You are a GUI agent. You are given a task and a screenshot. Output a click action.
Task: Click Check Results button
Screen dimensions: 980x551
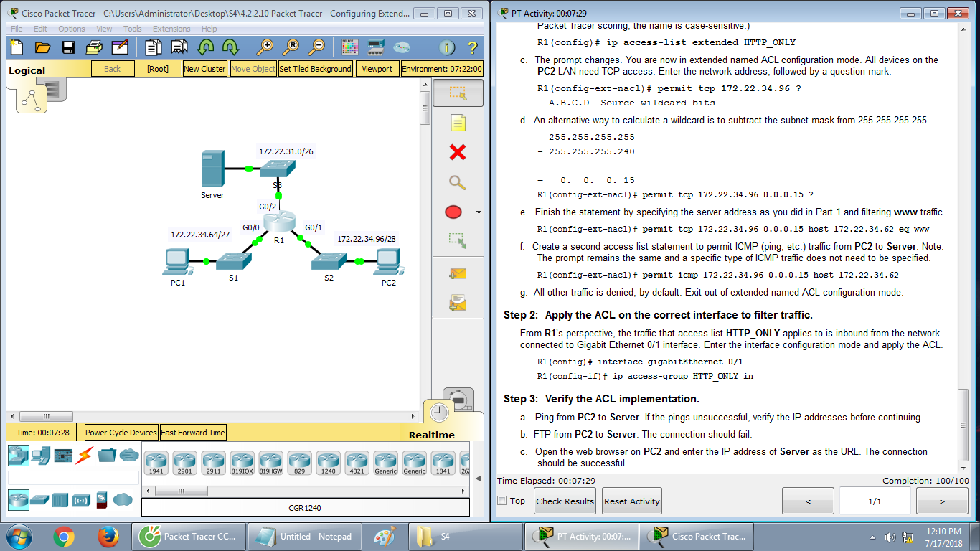565,501
